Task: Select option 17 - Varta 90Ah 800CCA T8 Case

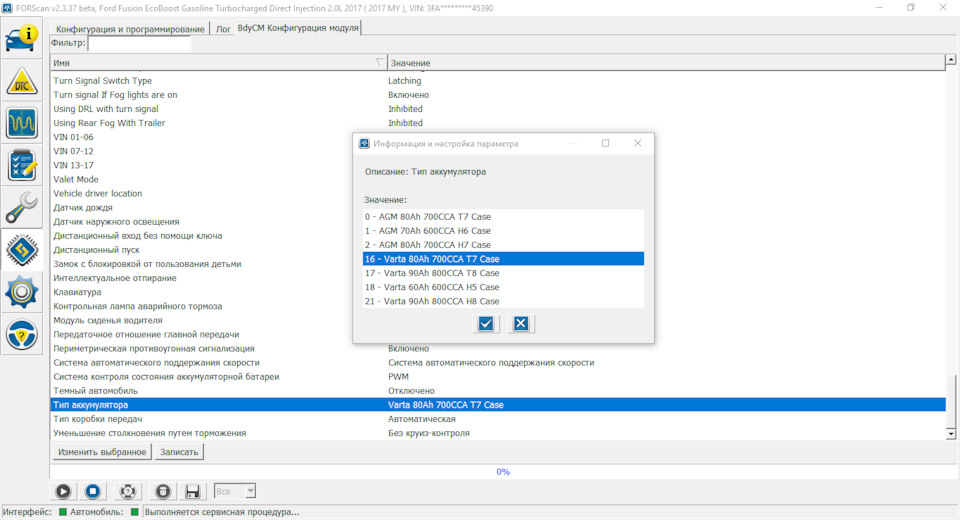Action: 503,273
